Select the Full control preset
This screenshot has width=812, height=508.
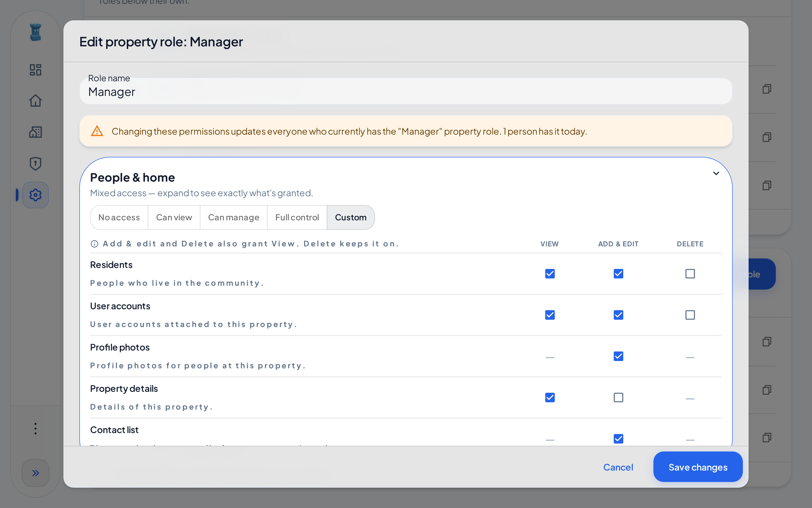[297, 217]
